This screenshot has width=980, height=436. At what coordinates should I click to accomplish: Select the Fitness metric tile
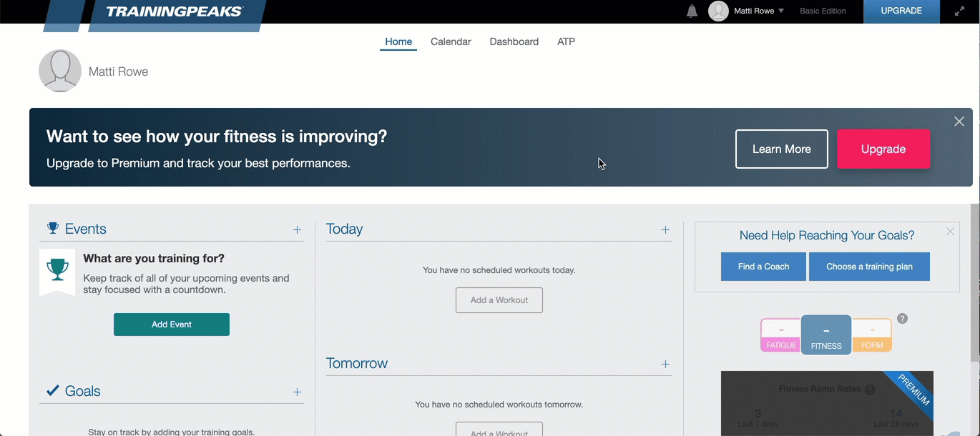coord(826,335)
